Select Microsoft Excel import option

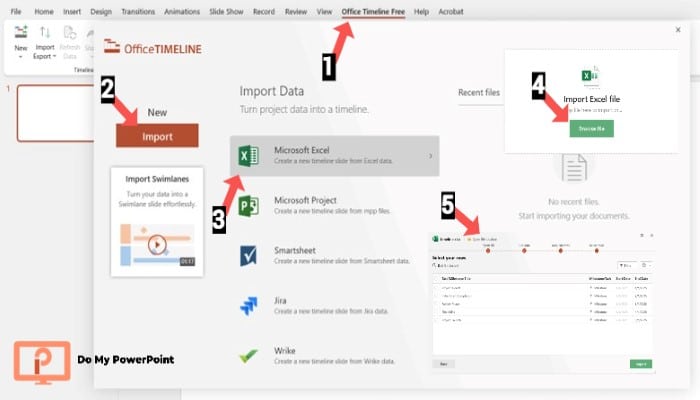tap(334, 156)
